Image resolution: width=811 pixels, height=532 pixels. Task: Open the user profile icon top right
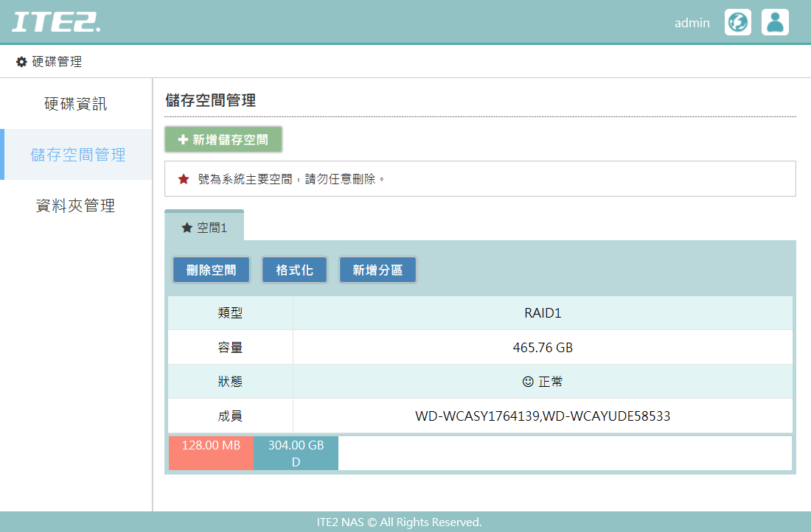pos(775,22)
